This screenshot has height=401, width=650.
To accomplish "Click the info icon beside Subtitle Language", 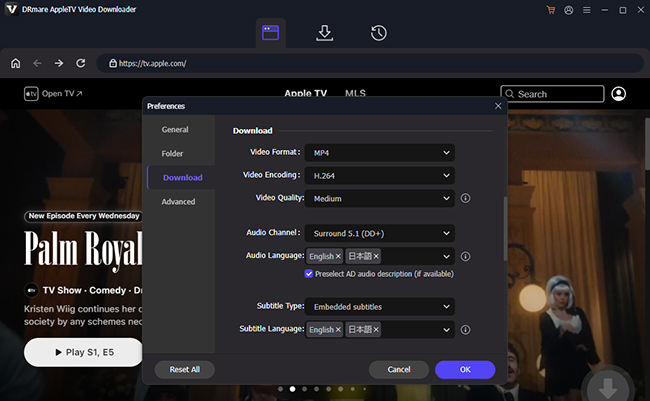I will 466,330.
